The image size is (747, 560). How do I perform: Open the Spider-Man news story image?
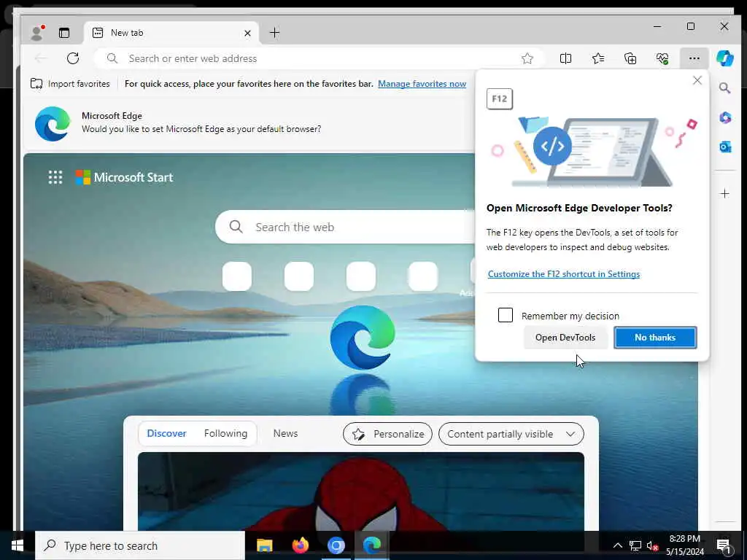tap(360, 491)
